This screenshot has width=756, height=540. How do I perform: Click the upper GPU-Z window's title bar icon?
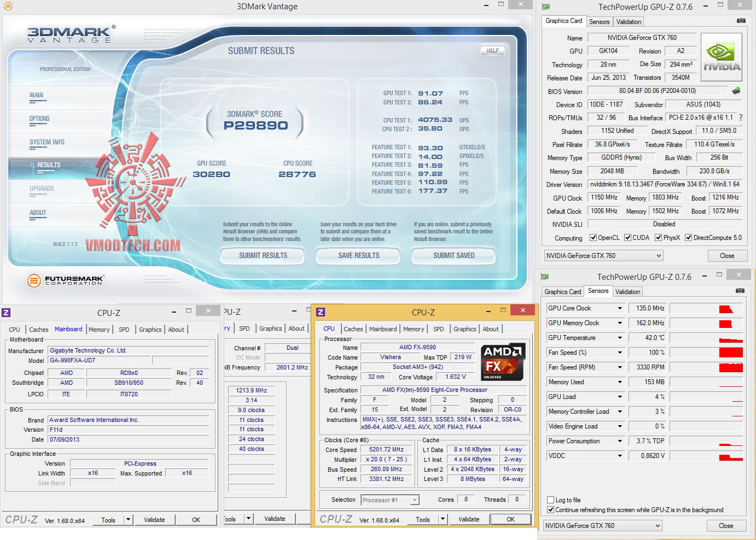545,7
